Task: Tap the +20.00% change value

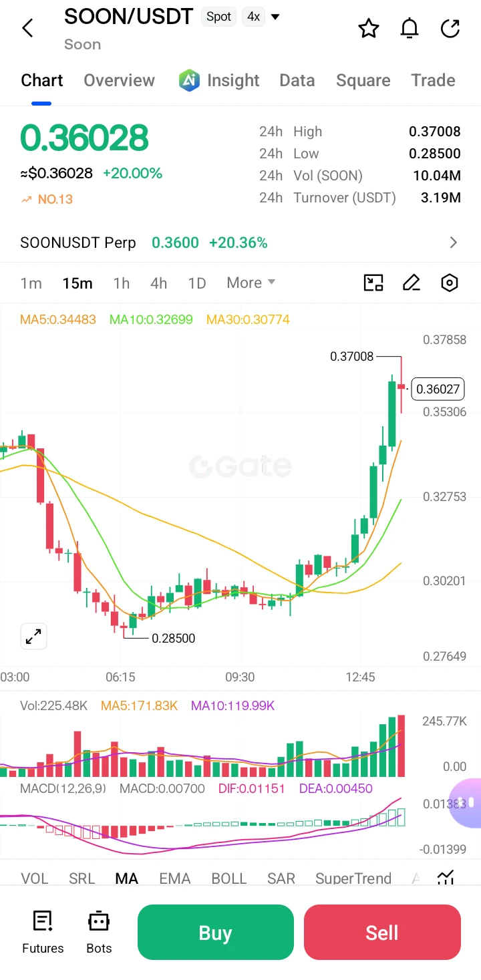Action: 132,174
